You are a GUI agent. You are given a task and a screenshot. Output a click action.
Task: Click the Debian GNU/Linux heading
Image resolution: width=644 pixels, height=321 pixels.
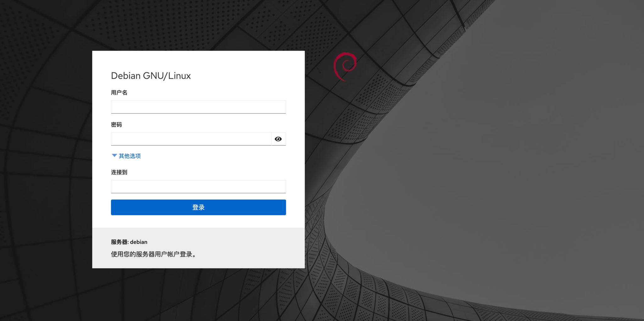[151, 76]
